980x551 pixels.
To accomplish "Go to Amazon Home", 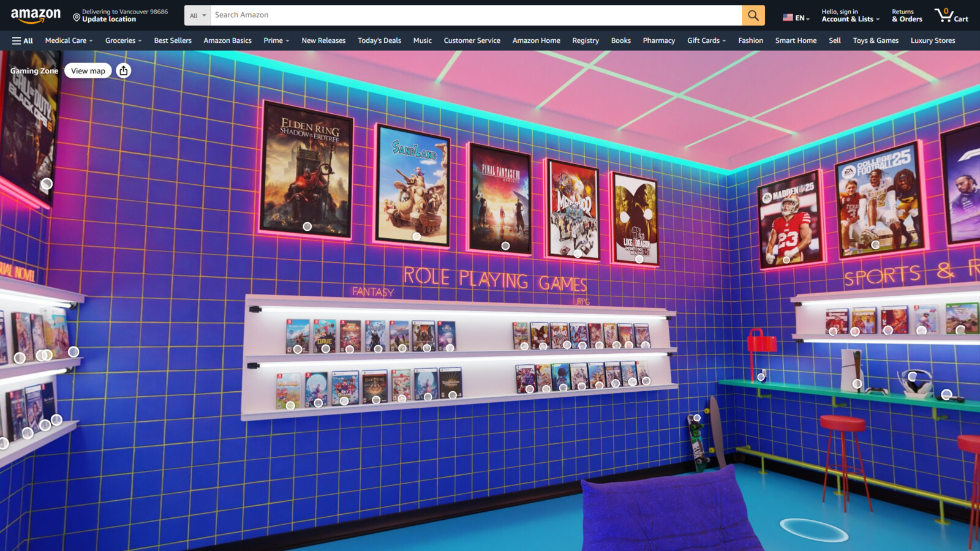I will pyautogui.click(x=536, y=40).
